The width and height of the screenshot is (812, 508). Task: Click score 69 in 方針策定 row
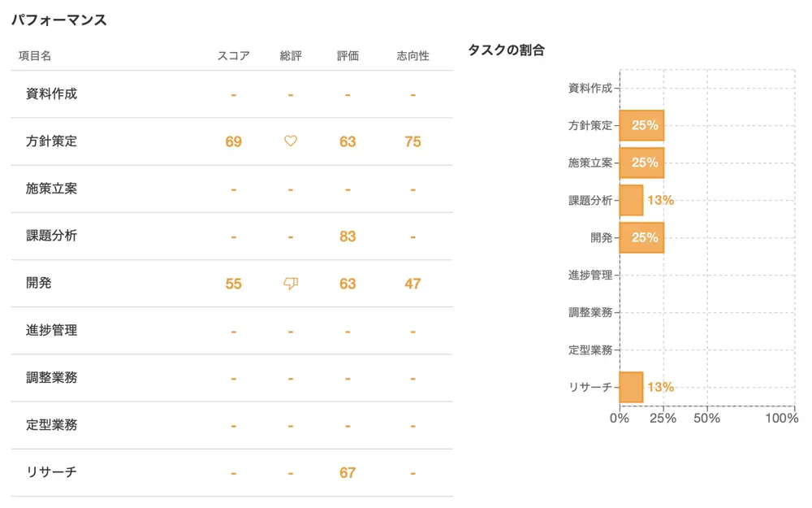click(x=233, y=141)
